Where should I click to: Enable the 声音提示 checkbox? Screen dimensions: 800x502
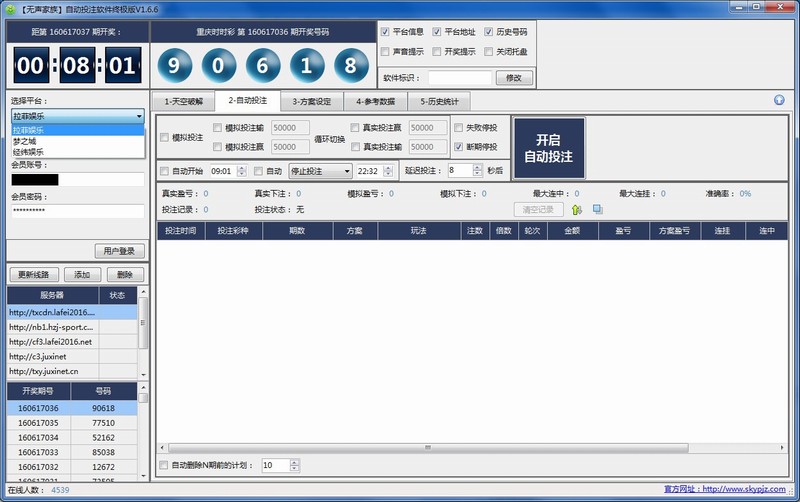point(386,51)
